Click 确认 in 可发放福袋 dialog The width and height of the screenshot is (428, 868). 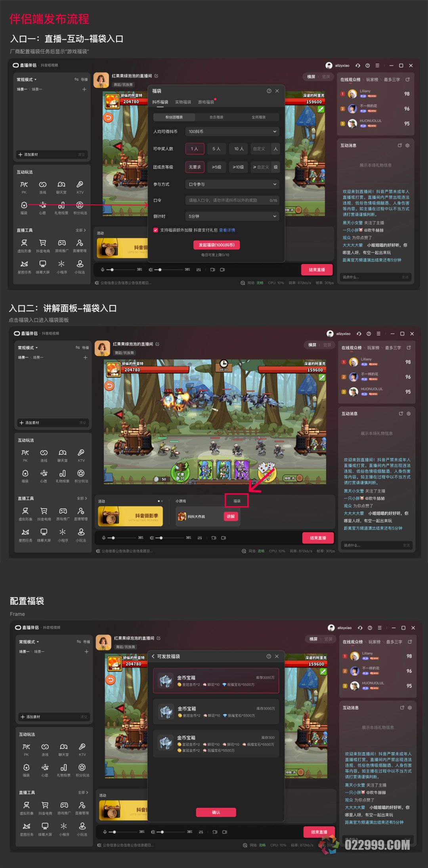216,813
